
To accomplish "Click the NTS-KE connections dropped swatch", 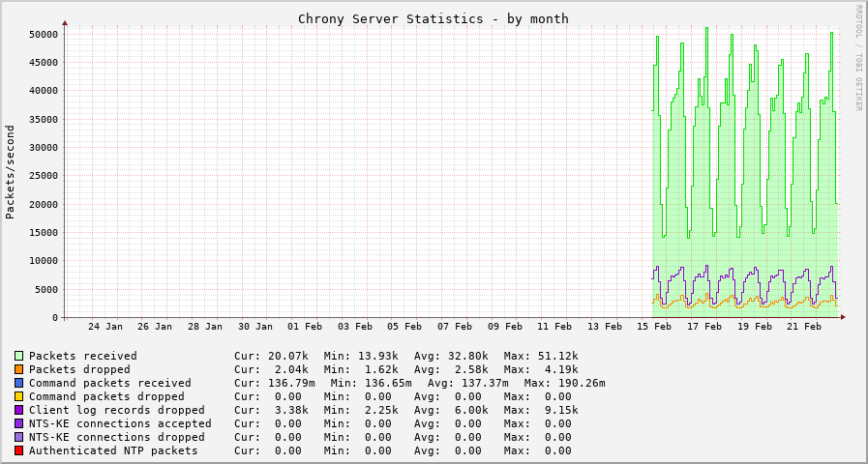I will 18,437.
